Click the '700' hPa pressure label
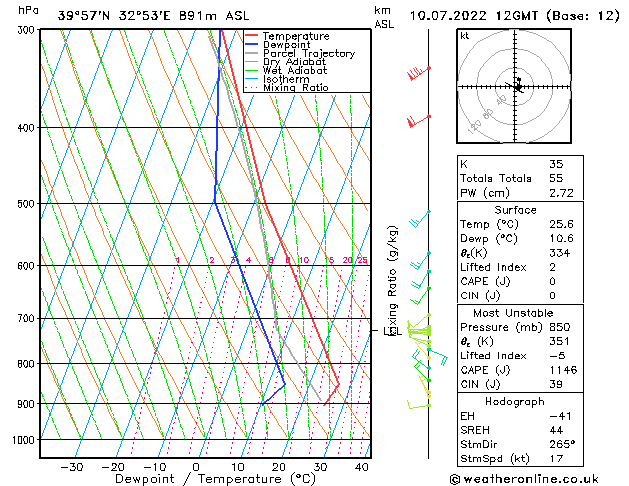Viewport: 629px width, 486px height. click(x=28, y=319)
